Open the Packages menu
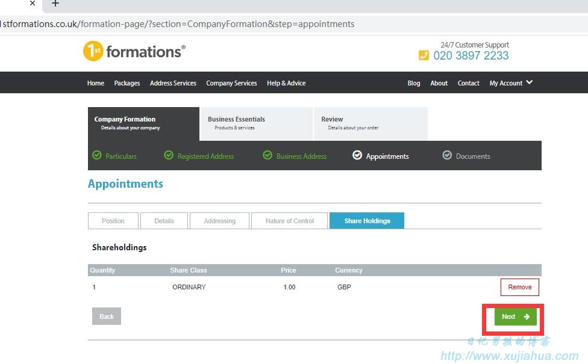 coord(127,83)
